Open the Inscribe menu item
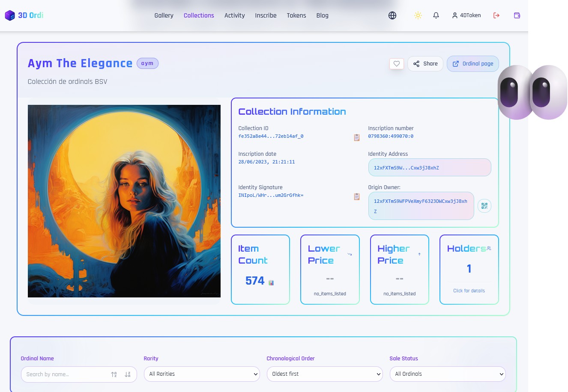568x392 pixels. pyautogui.click(x=266, y=15)
